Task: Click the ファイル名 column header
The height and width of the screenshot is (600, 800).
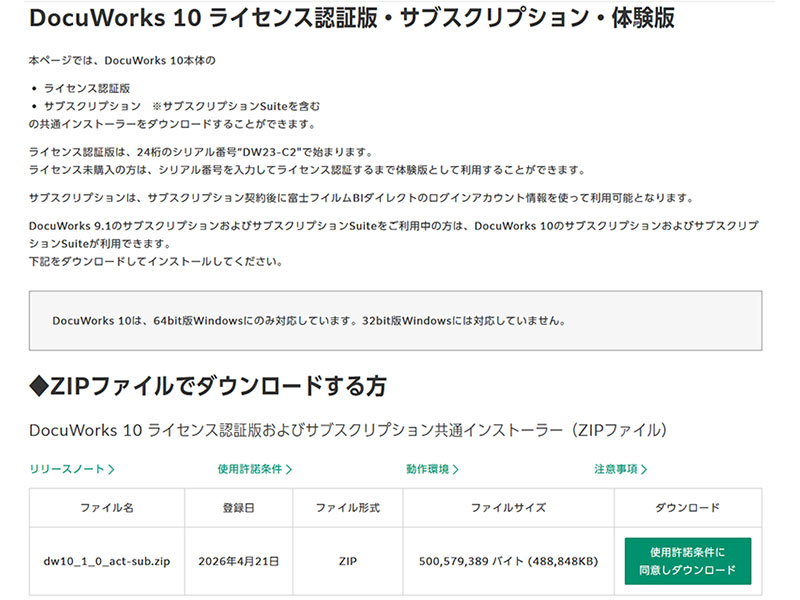Action: (x=107, y=508)
